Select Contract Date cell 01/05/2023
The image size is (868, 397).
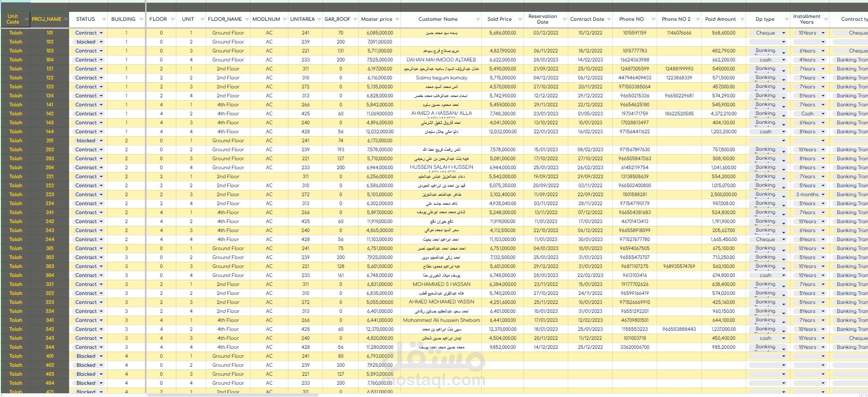tap(590, 114)
